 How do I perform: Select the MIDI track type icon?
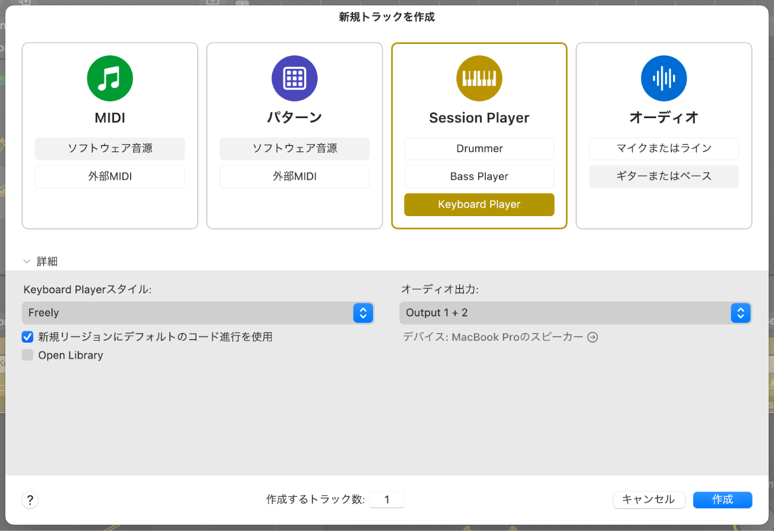click(x=109, y=78)
